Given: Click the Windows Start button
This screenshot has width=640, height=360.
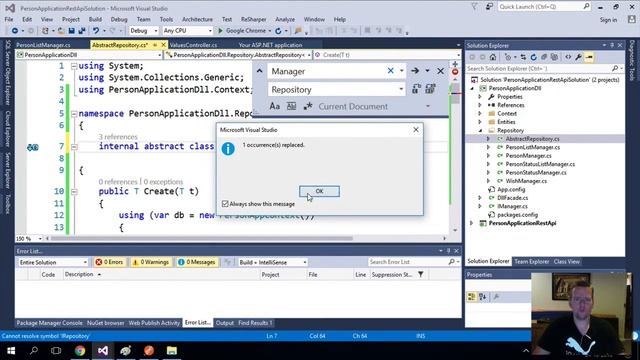Looking at the screenshot, I should tap(11, 351).
